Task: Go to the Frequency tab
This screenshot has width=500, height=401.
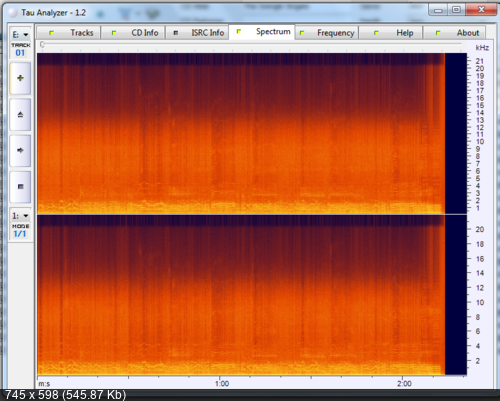Action: [x=327, y=33]
